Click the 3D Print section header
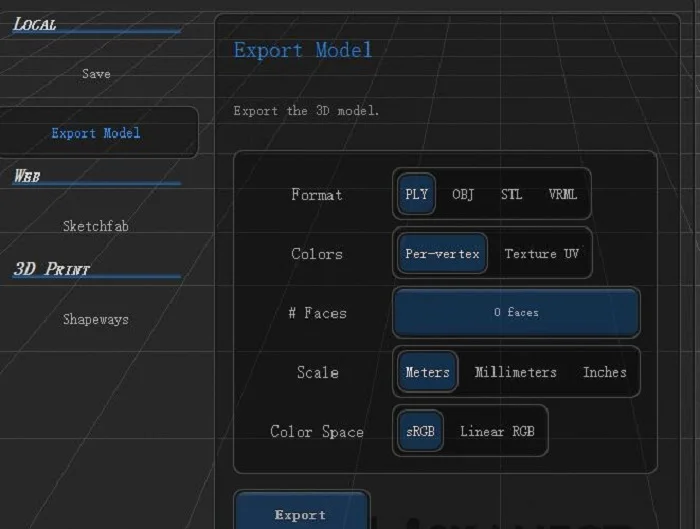Viewport: 700px width, 529px height. 52,269
